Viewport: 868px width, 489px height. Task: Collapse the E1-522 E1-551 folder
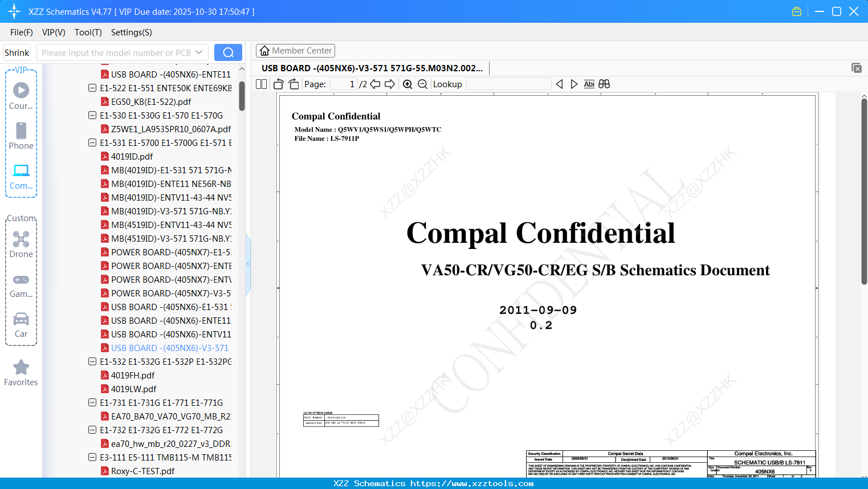92,88
